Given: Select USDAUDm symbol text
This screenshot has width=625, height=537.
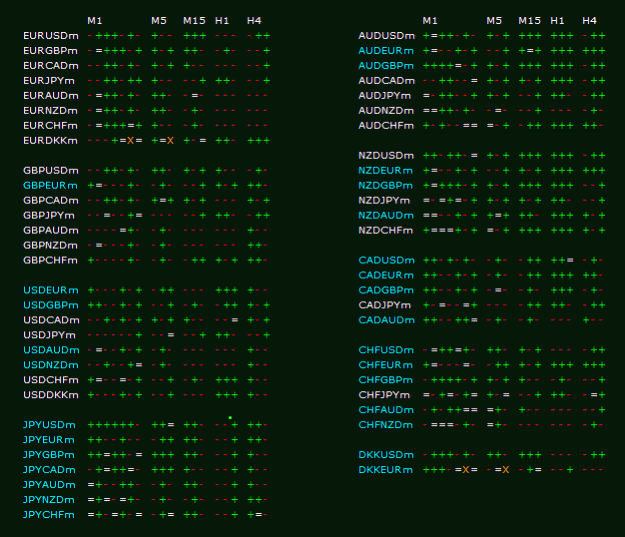Looking at the screenshot, I should pos(51,350).
